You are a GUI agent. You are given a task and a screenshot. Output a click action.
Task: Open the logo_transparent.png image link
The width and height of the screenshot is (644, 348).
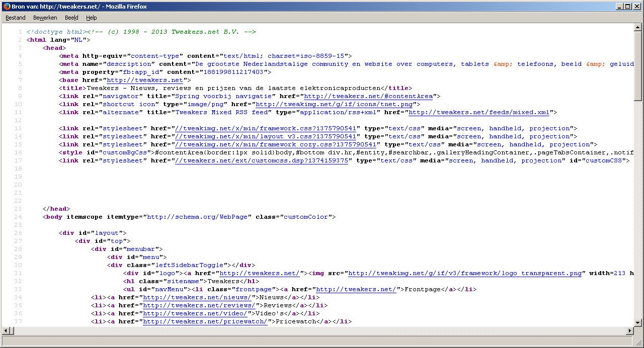coord(465,273)
